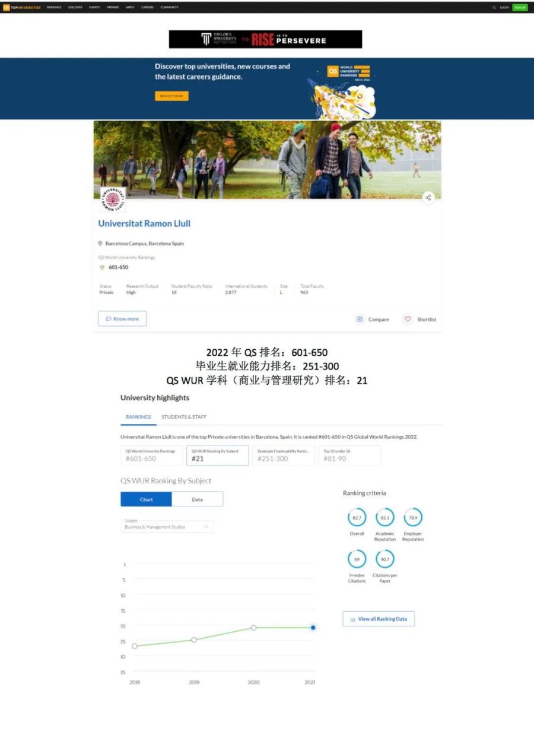The image size is (534, 756).
Task: Click the share icon on the campus photo
Action: [428, 198]
